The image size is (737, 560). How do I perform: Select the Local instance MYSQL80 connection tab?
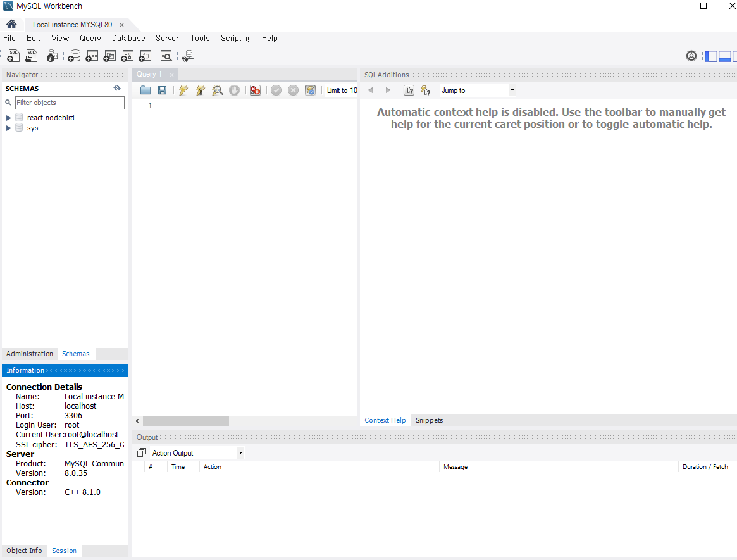click(72, 25)
